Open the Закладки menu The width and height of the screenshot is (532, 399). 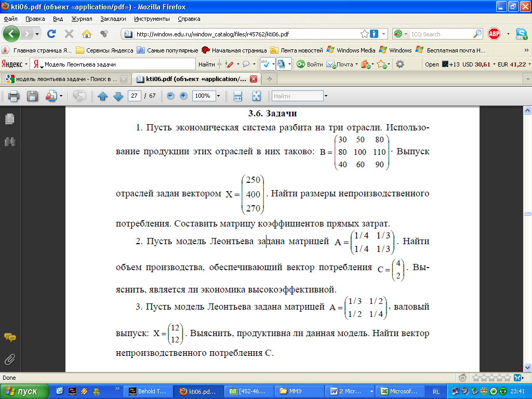coord(113,19)
